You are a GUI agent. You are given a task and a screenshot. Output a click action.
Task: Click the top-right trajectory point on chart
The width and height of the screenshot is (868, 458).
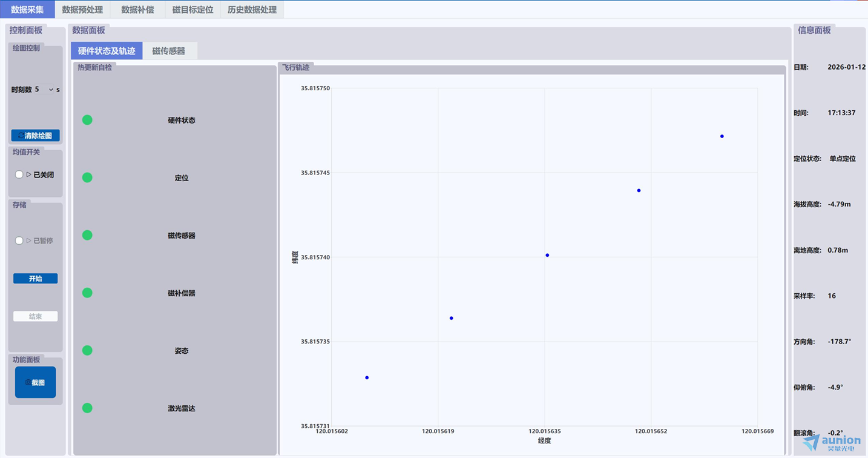coord(722,136)
